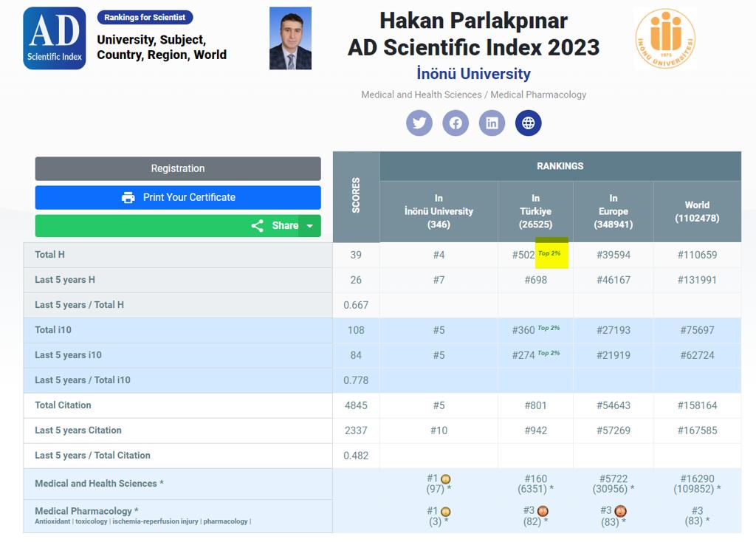Open the İnönü University emblem
Image resolution: width=756 pixels, height=542 pixels.
666,38
